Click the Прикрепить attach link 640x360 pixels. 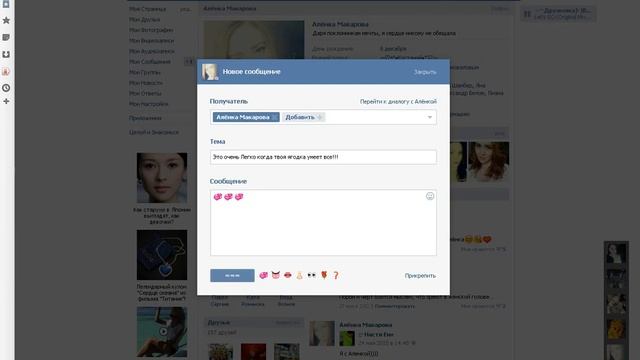(x=420, y=276)
